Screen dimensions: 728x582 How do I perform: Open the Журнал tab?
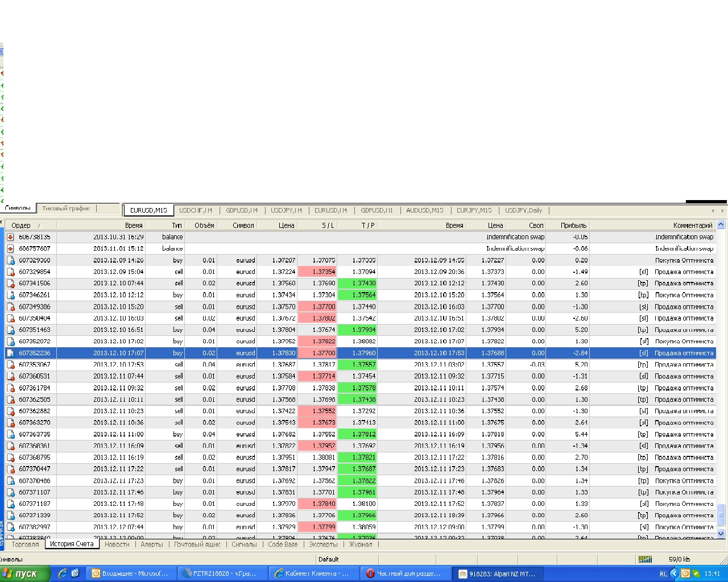click(x=361, y=544)
